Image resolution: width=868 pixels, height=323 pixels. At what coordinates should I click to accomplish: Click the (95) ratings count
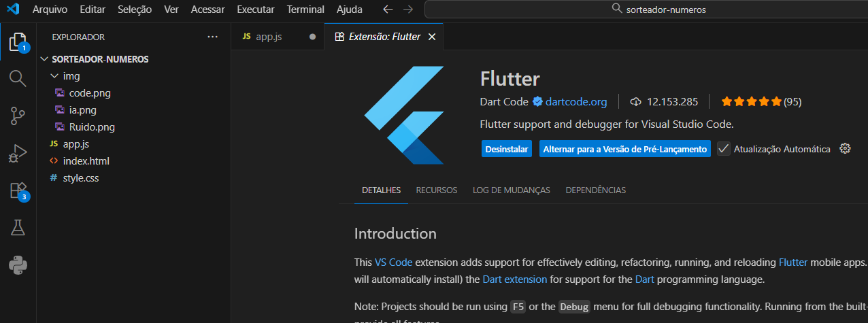tap(792, 102)
